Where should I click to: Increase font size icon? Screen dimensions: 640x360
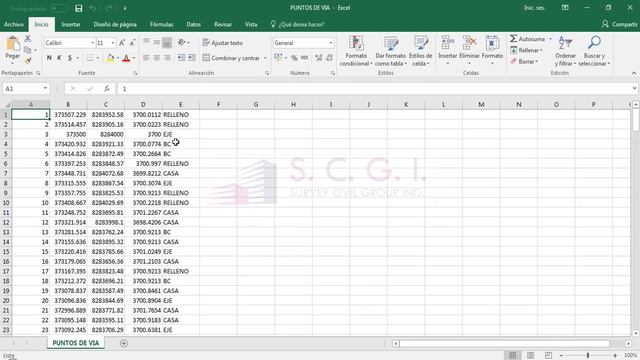(122, 43)
